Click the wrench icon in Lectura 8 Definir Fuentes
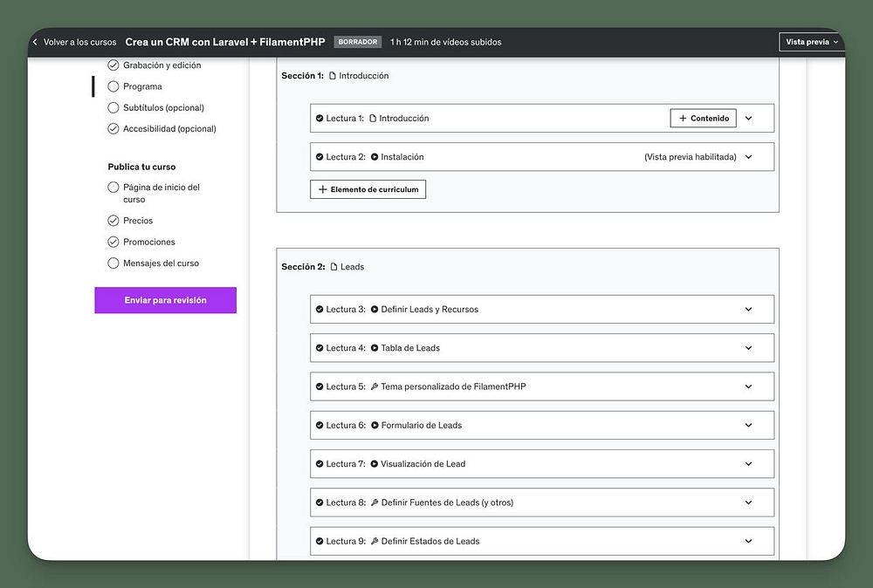The image size is (873, 588). point(375,503)
